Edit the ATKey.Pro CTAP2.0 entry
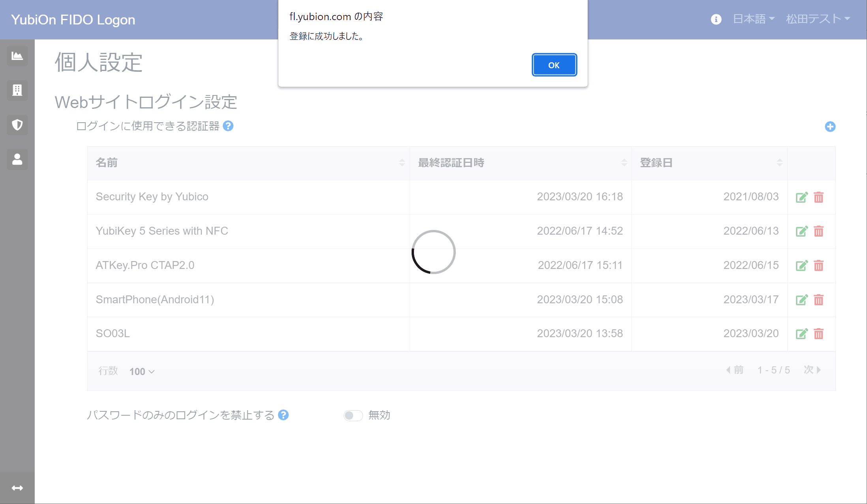This screenshot has height=504, width=867. click(x=802, y=266)
